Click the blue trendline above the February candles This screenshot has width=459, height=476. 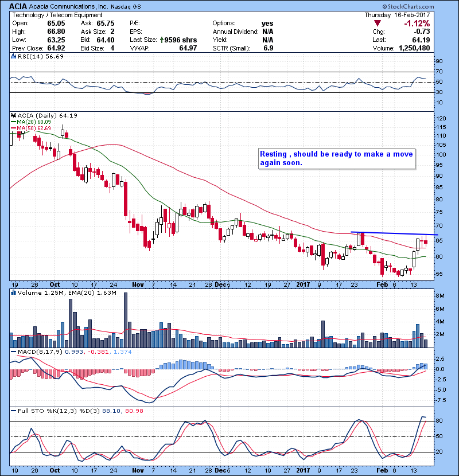click(x=394, y=233)
